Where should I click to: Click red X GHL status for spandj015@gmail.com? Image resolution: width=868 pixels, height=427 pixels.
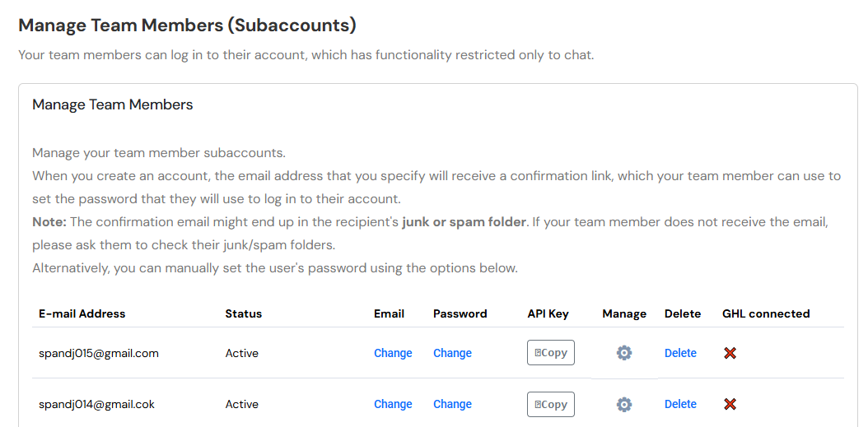(730, 353)
